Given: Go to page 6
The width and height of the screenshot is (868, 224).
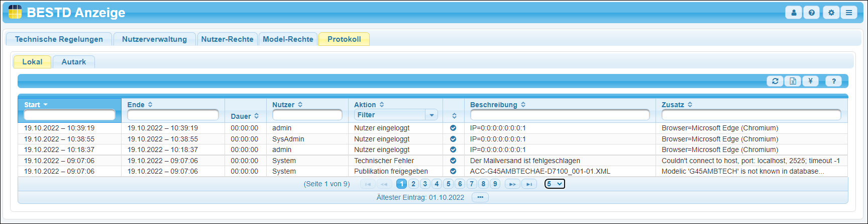Looking at the screenshot, I should pyautogui.click(x=460, y=184).
